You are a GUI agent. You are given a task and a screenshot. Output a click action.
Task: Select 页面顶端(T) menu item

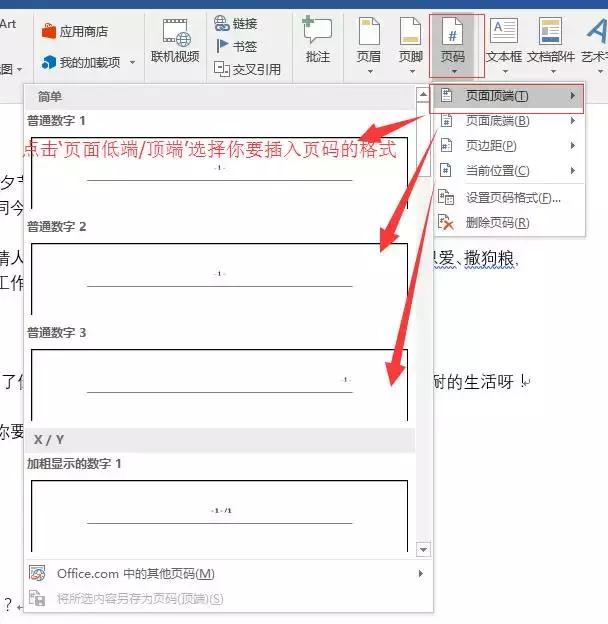point(507,96)
